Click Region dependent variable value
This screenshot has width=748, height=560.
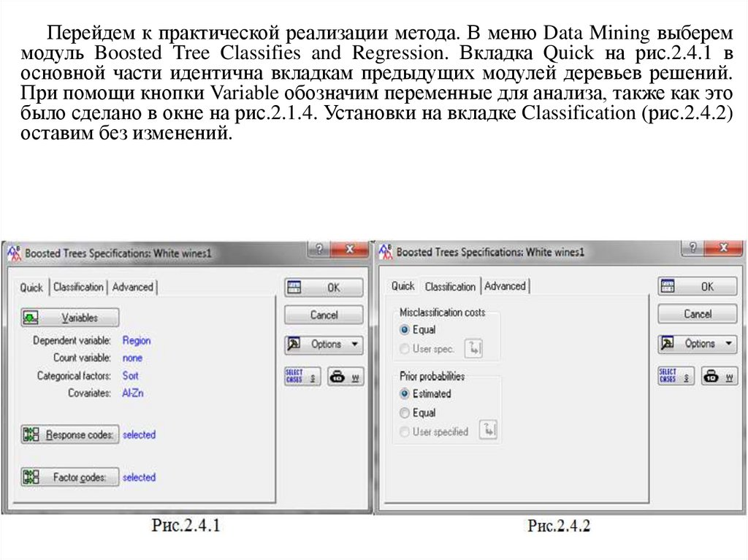point(137,340)
